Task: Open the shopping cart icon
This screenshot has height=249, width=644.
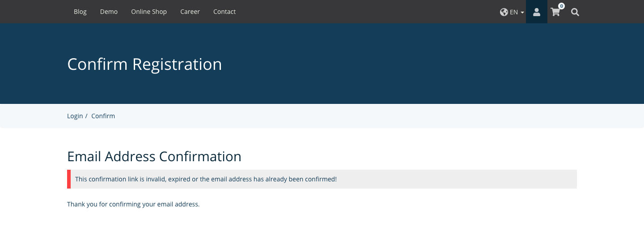Action: coord(555,13)
